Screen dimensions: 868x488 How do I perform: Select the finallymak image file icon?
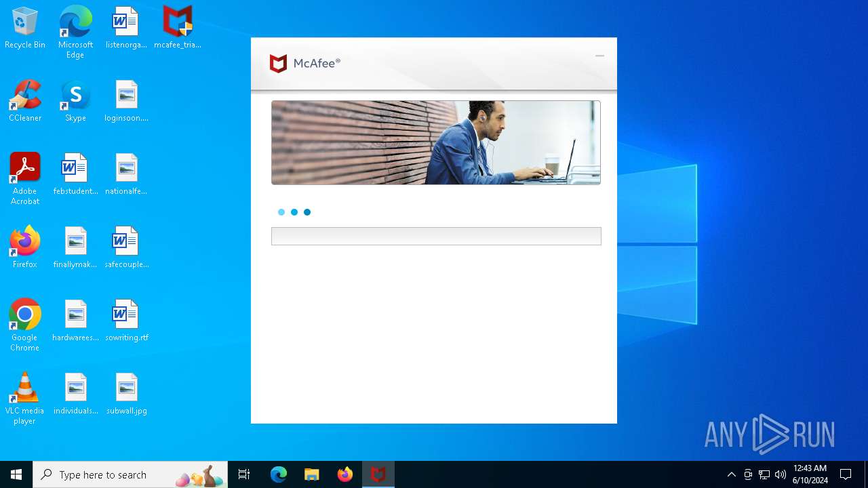pos(75,248)
